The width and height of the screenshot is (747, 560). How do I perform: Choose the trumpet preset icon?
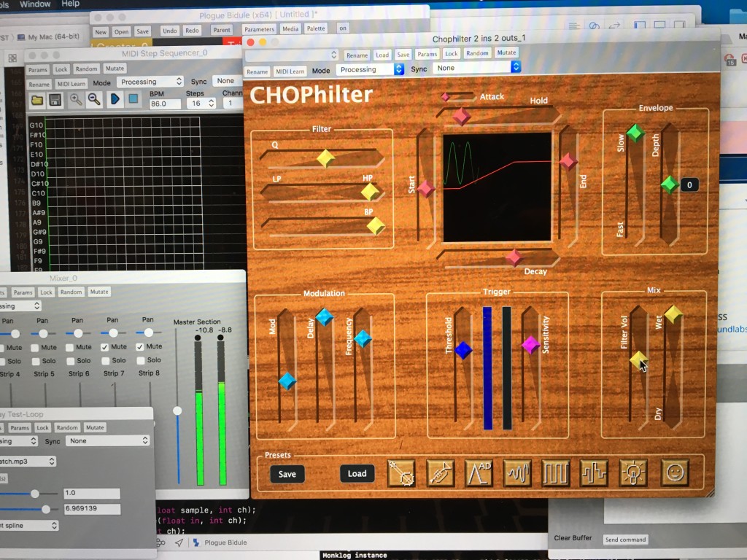pyautogui.click(x=440, y=473)
